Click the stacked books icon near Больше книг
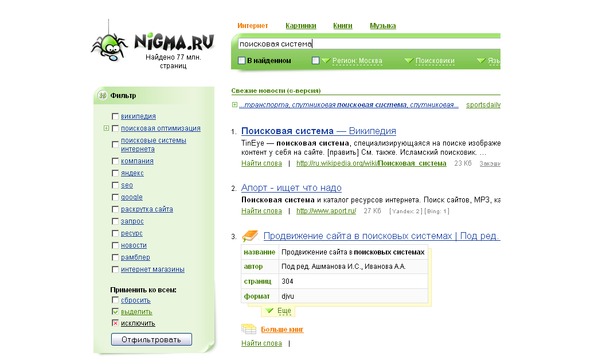The height and width of the screenshot is (364, 610). click(249, 330)
